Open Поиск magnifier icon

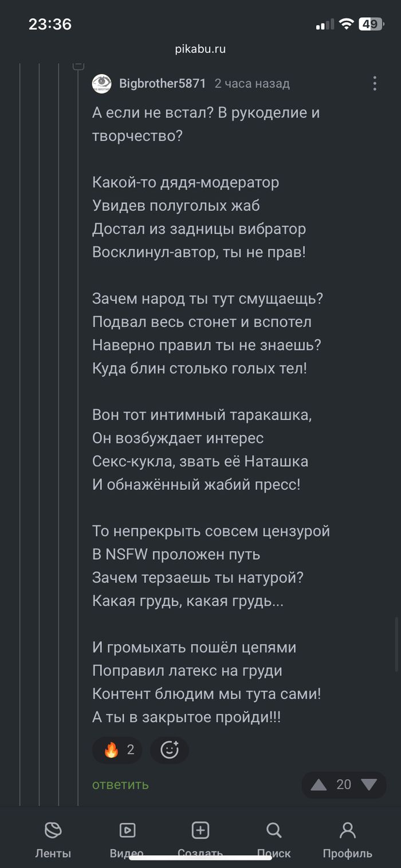pyautogui.click(x=274, y=831)
